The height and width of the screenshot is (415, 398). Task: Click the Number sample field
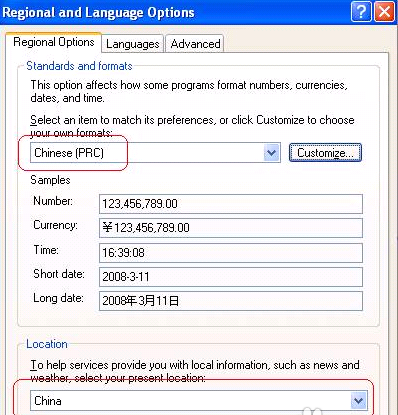(231, 204)
